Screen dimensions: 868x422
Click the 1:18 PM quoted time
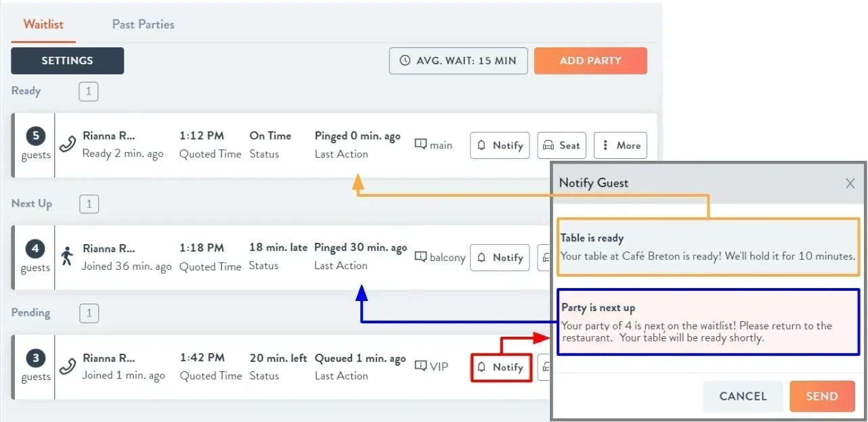pyautogui.click(x=202, y=248)
